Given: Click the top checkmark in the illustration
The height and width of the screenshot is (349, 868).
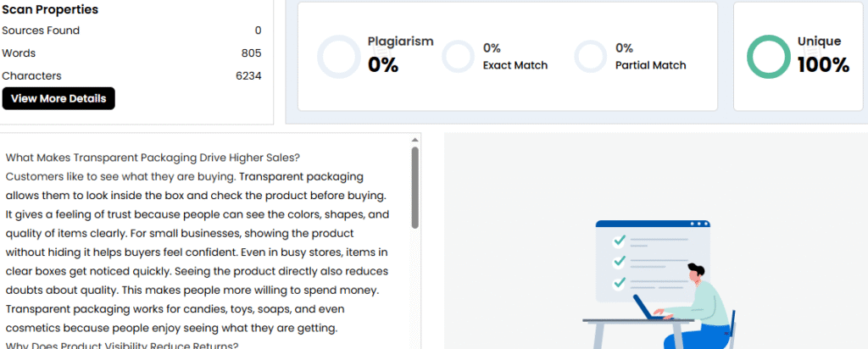Looking at the screenshot, I should click(x=620, y=241).
